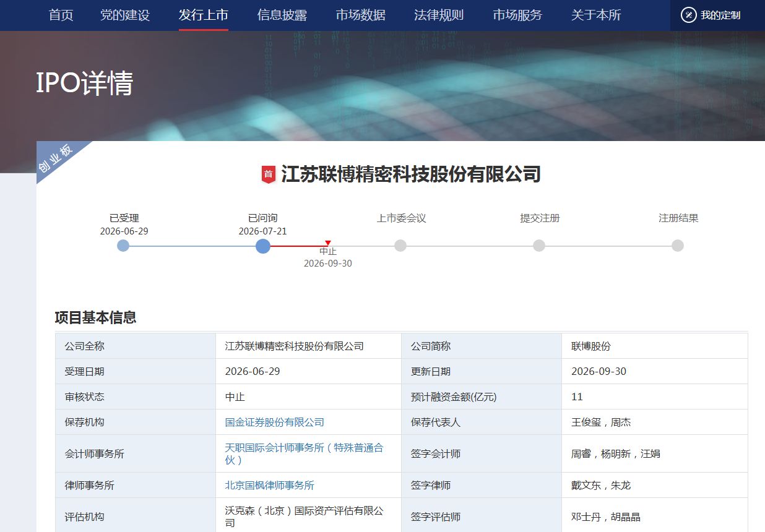The image size is (765, 532).
Task: Open the 市场数据 menu
Action: [361, 15]
